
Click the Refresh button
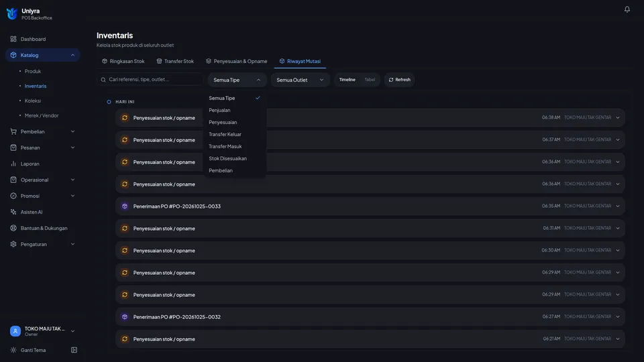(399, 80)
